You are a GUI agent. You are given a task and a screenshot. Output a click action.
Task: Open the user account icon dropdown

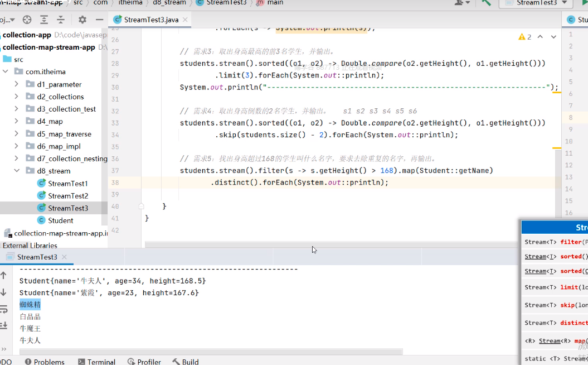tap(463, 3)
